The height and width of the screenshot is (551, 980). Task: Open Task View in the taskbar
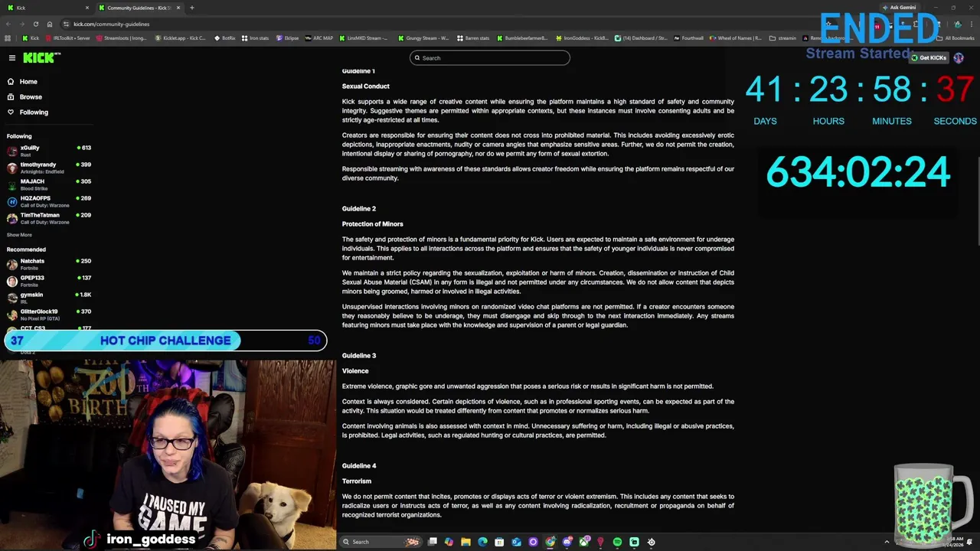point(433,542)
